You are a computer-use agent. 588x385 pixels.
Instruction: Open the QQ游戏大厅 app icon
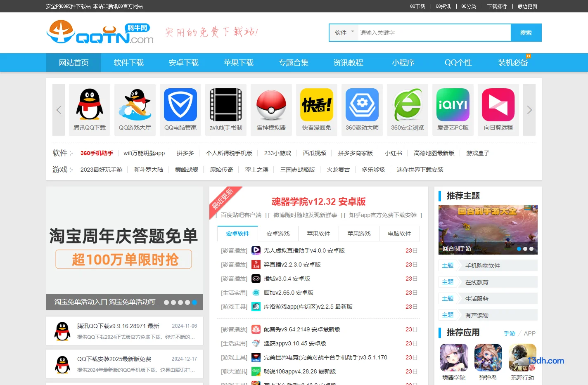tap(135, 105)
